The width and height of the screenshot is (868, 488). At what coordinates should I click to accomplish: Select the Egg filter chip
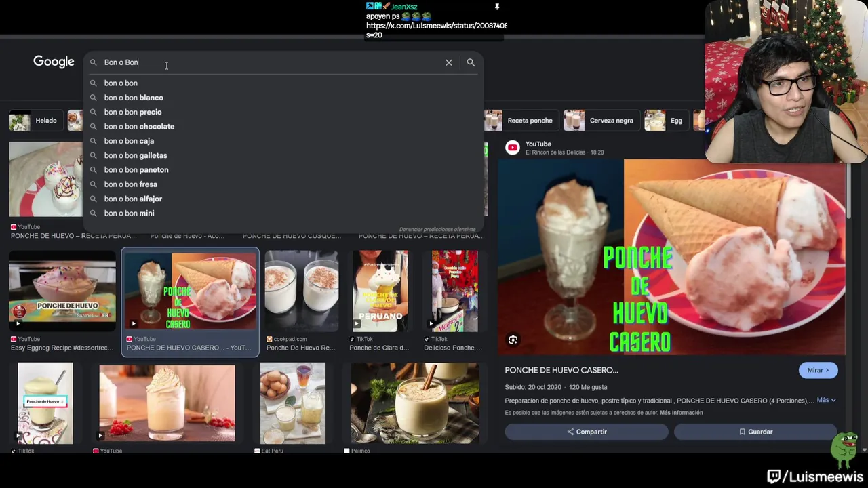(x=665, y=121)
